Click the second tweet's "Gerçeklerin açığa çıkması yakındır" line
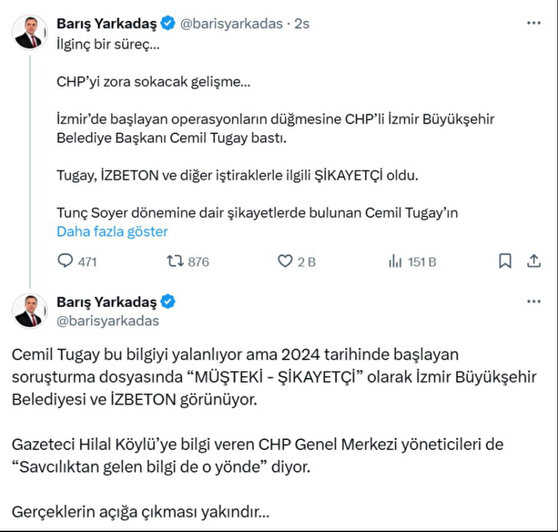 pos(141,512)
